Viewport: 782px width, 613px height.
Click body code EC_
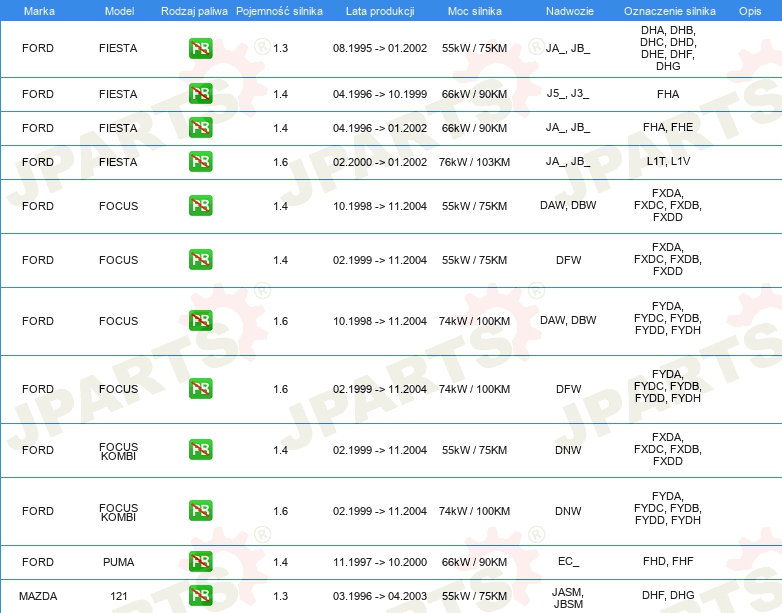(x=569, y=562)
